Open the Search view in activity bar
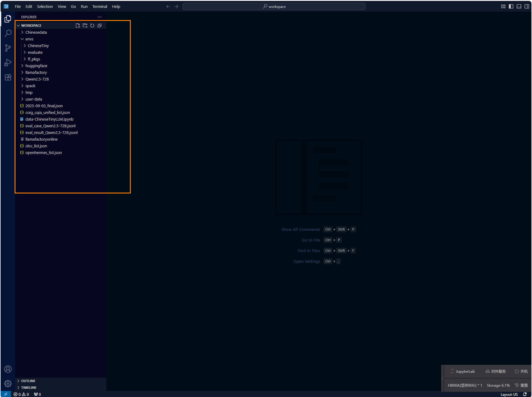Image resolution: width=532 pixels, height=397 pixels. click(x=8, y=33)
